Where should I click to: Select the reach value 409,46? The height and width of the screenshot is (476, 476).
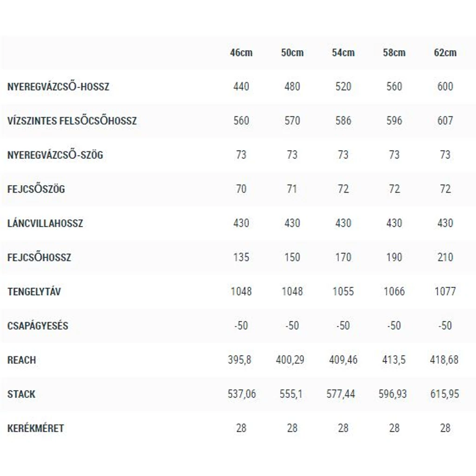coord(343,360)
